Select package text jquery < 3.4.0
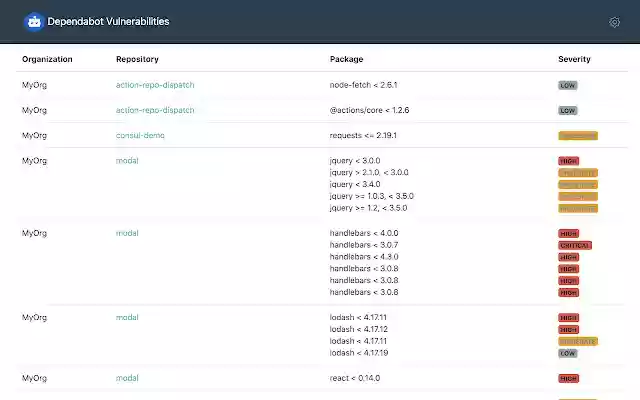The height and width of the screenshot is (400, 640). 355,184
